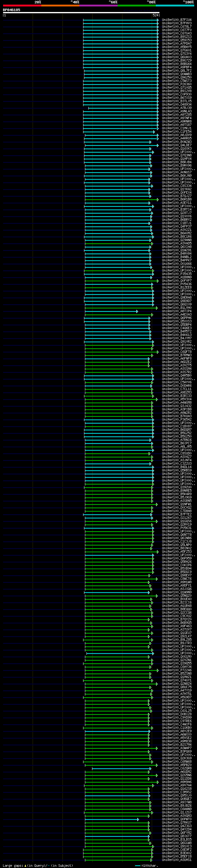Select hit label UniRef100_A7BJ39
This screenshot has width=197, height=868.
coord(177,108)
